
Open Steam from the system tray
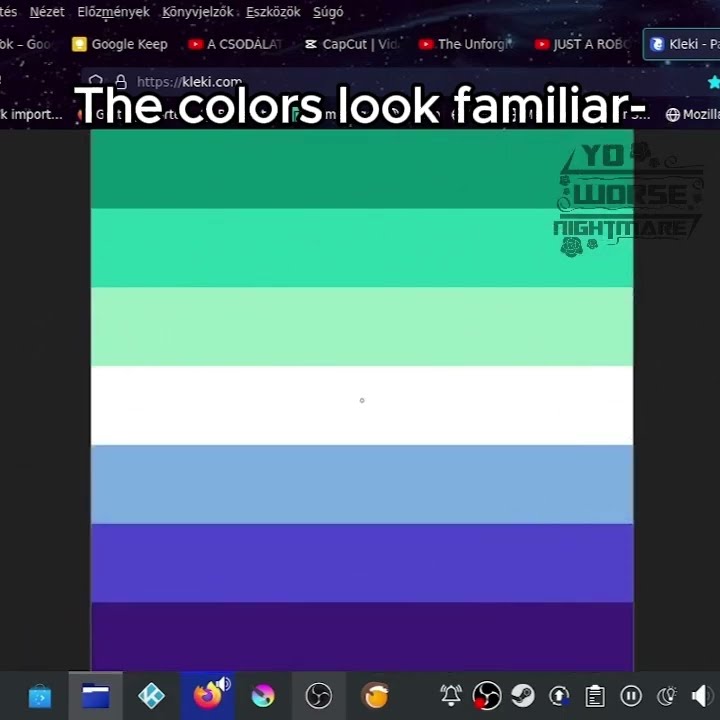click(x=523, y=696)
